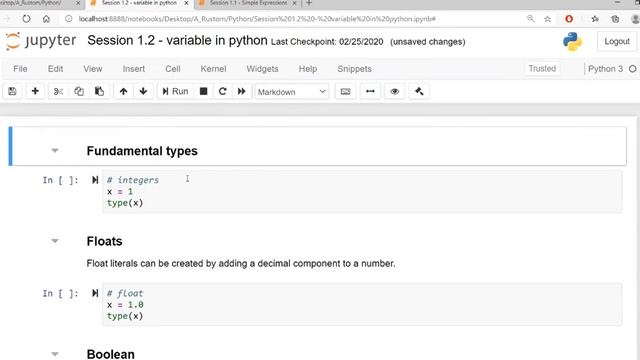Open browser favorites star-list icon

595,19
